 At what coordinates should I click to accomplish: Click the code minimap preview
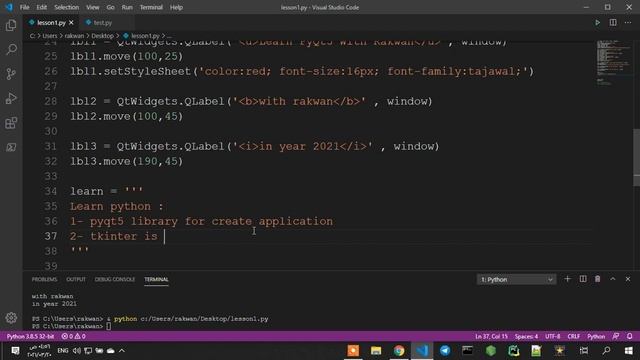click(x=613, y=61)
